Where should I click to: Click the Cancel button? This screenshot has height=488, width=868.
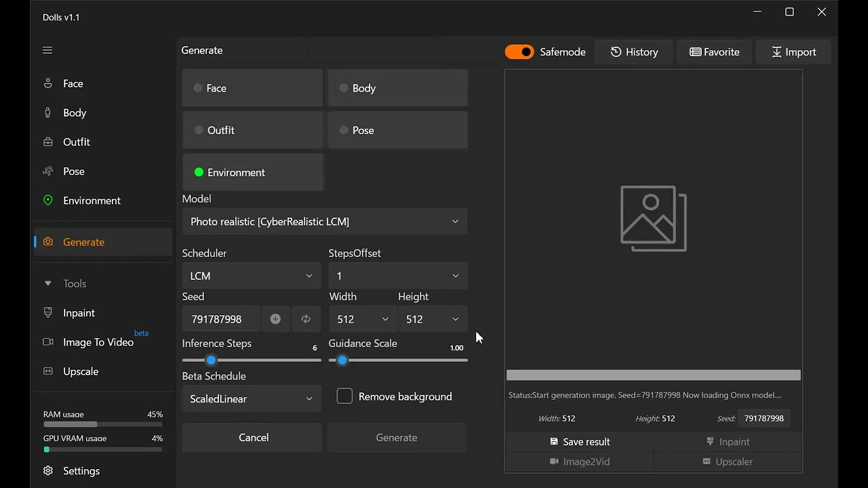tap(252, 438)
